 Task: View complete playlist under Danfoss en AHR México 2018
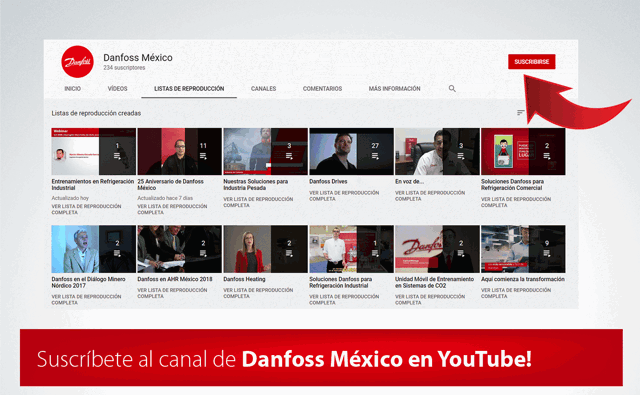[172, 293]
